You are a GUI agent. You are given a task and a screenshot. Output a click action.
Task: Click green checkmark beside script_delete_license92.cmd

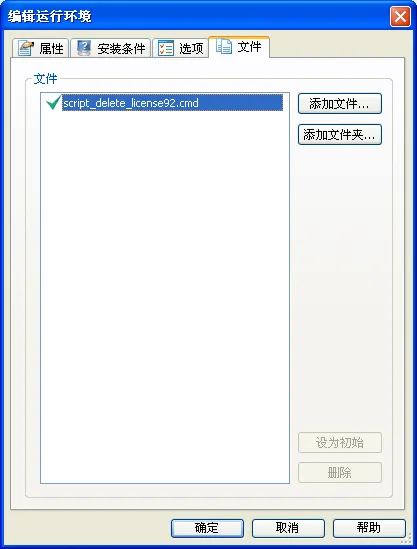[x=54, y=103]
